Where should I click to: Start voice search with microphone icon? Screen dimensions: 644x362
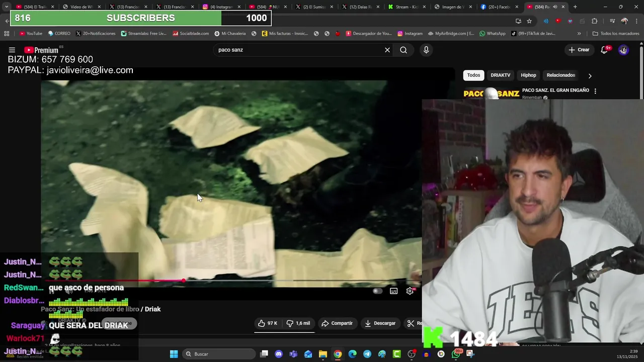tap(426, 50)
